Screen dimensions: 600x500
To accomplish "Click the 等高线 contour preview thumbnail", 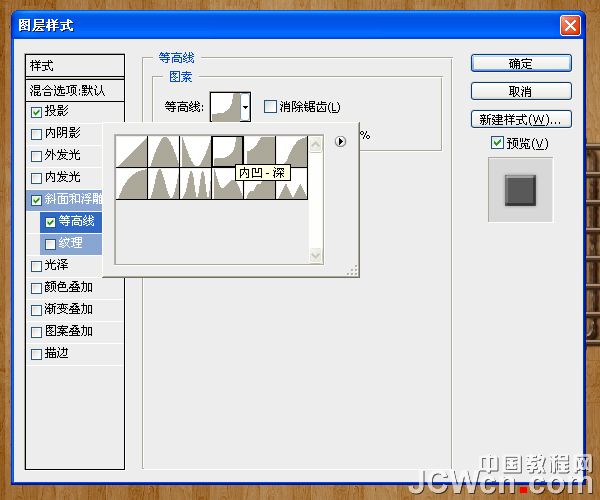I will (226, 107).
